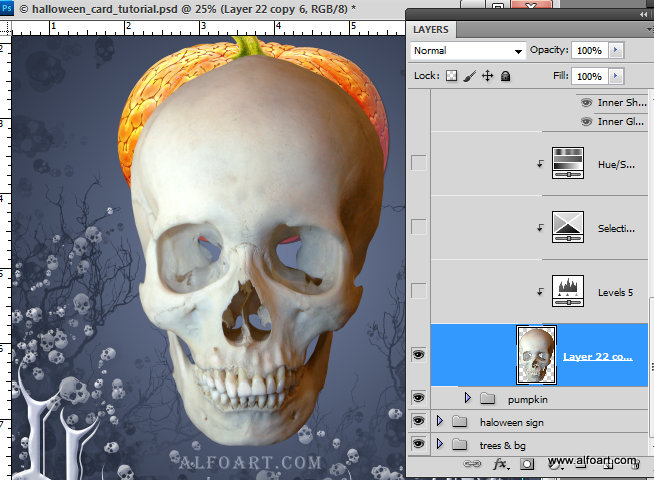Open the blend mode Normal dropdown

pos(467,50)
